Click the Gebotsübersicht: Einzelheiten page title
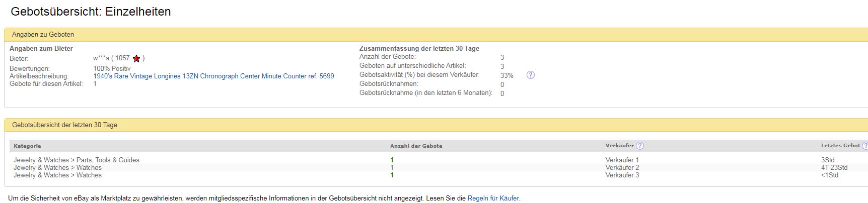 (91, 12)
